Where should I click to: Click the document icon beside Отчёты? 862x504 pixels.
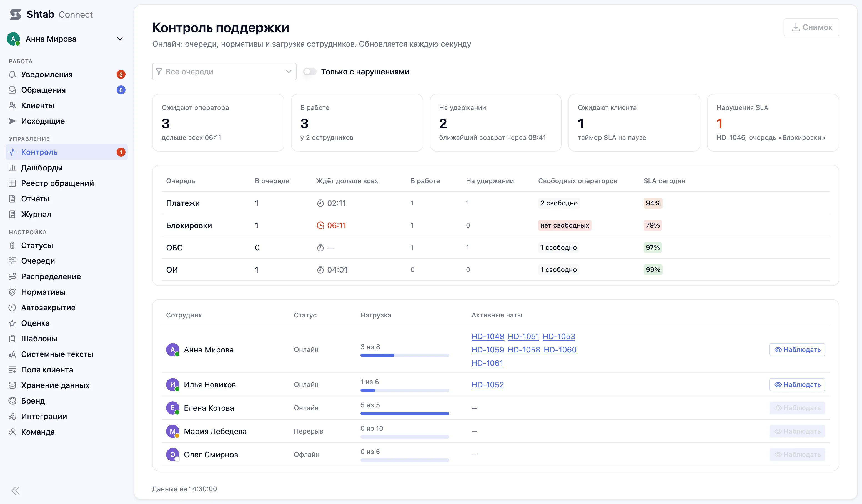tap(12, 199)
